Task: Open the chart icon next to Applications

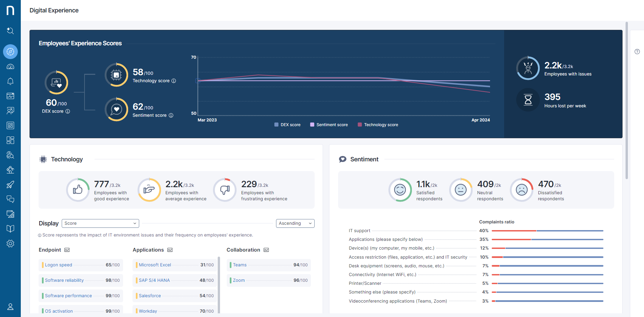Action: 170,250
